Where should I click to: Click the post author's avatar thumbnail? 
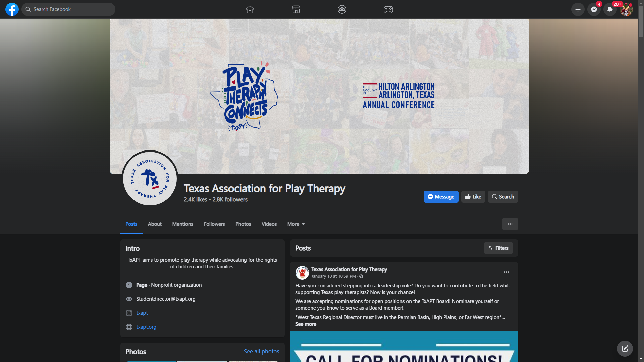tap(302, 273)
